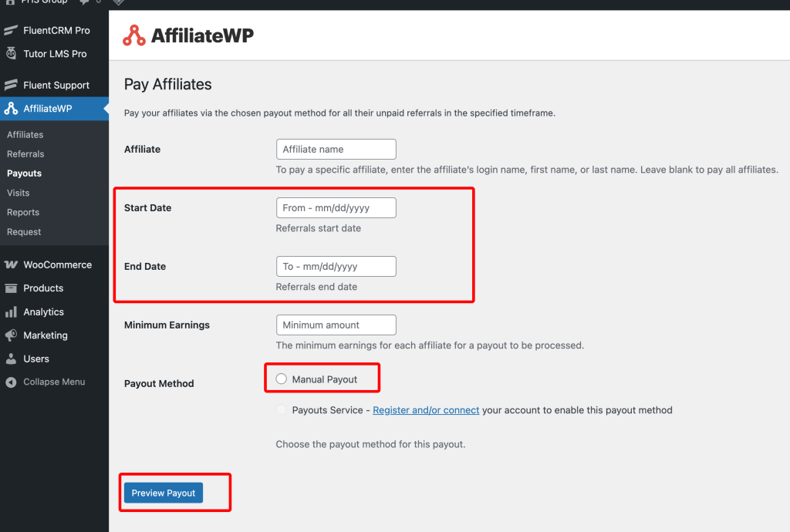Go to the Referrals submenu page
Viewport: 790px width, 532px height.
[x=25, y=154]
